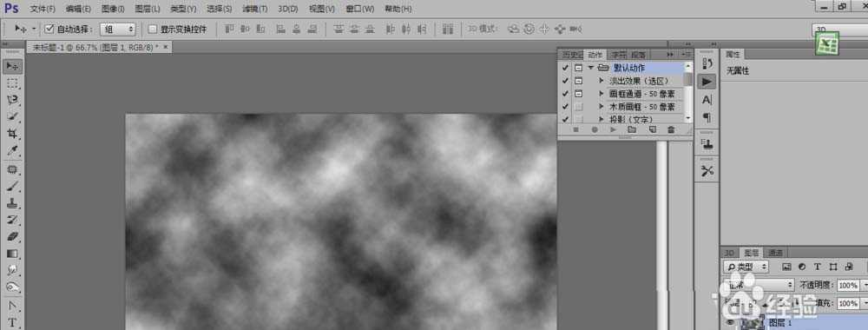Open the 组 auto-select dropdown
This screenshot has width=868, height=330.
[x=117, y=29]
